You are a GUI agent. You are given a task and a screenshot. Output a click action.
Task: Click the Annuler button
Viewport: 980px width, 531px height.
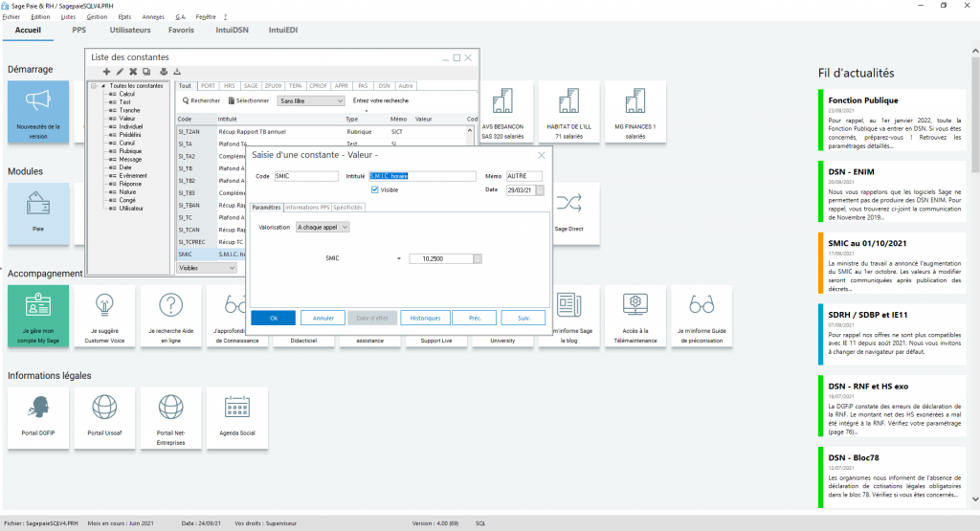[323, 318]
